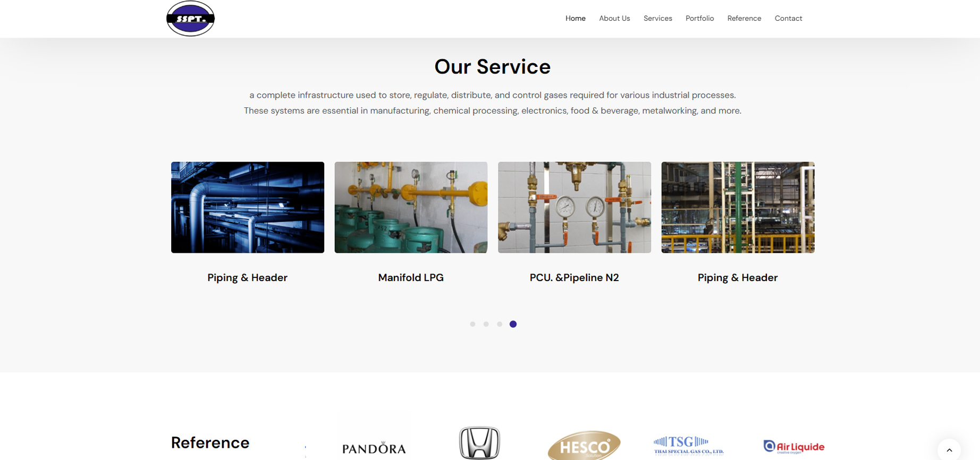Switch to the second carousel dot
The width and height of the screenshot is (980, 460).
(x=486, y=324)
